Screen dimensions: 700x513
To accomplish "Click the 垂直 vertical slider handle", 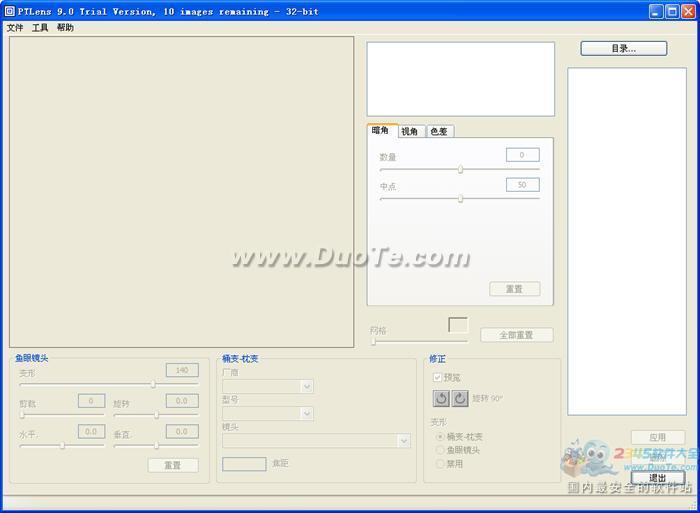I will tap(156, 445).
